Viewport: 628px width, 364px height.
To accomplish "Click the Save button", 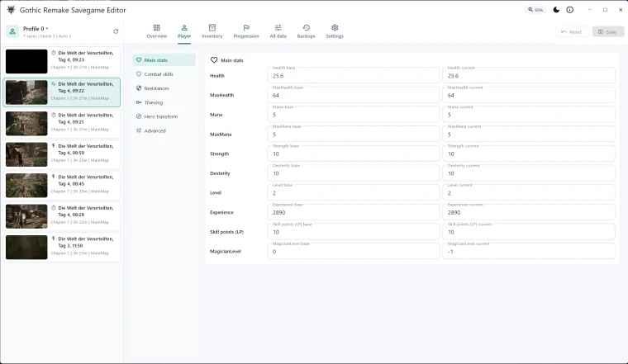I will tap(607, 31).
